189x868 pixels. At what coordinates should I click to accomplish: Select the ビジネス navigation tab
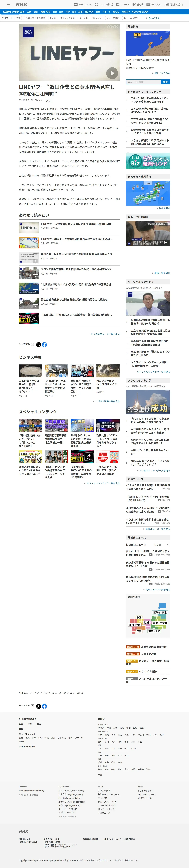tap(89, 12)
